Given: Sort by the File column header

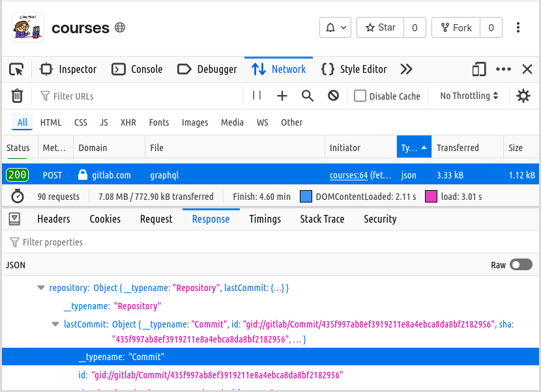Looking at the screenshot, I should click(x=235, y=148).
